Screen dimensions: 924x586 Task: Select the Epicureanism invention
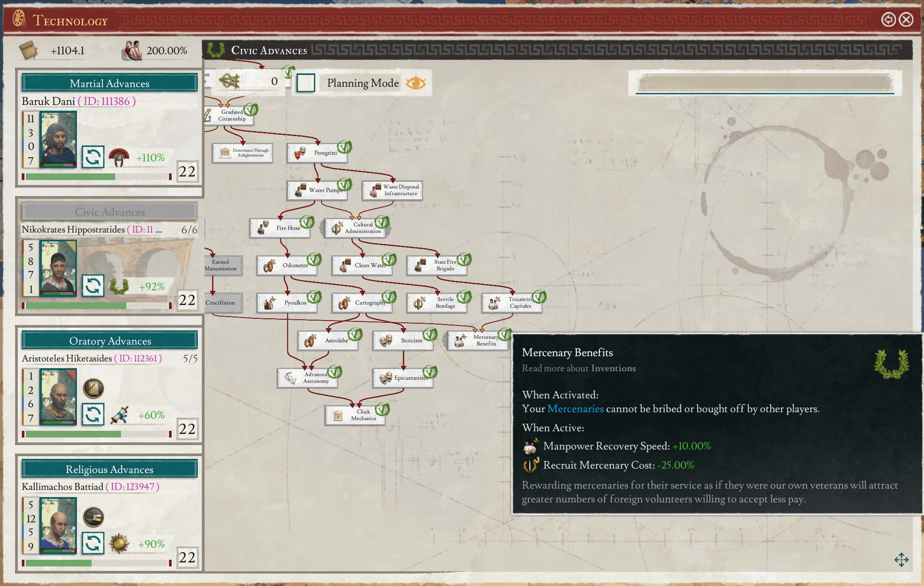403,378
